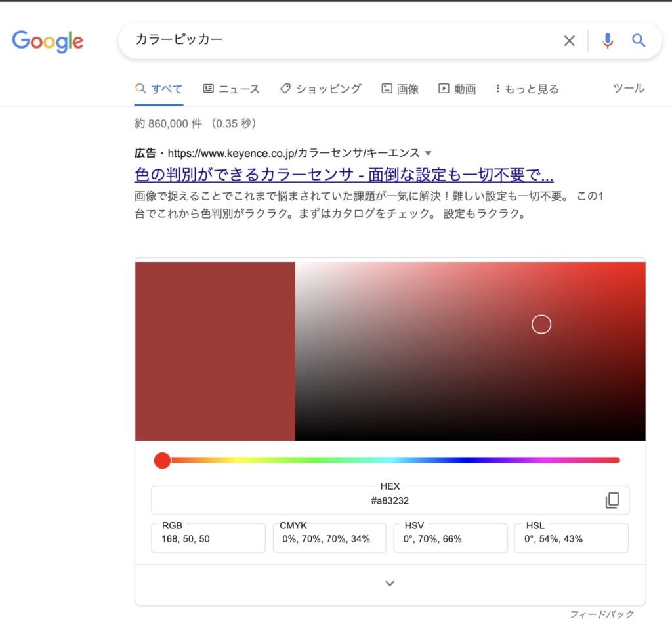Open the もっと見る menu
672x625 pixels.
pyautogui.click(x=527, y=89)
